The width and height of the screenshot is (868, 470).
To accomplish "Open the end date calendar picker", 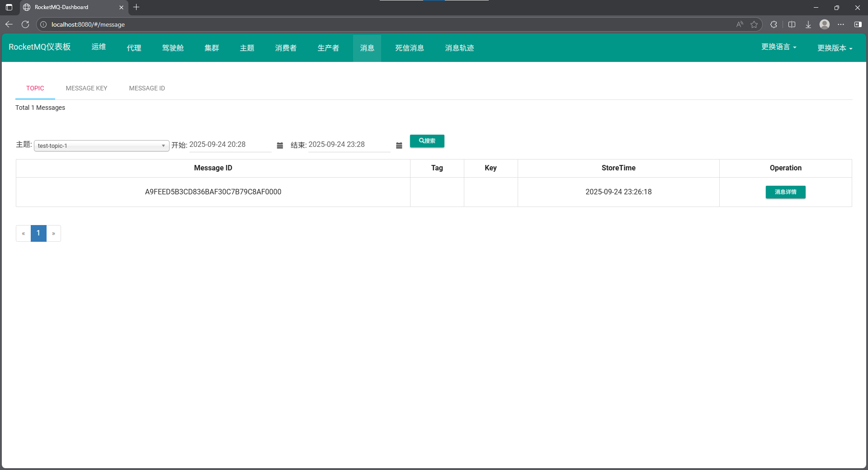I will pyautogui.click(x=399, y=146).
